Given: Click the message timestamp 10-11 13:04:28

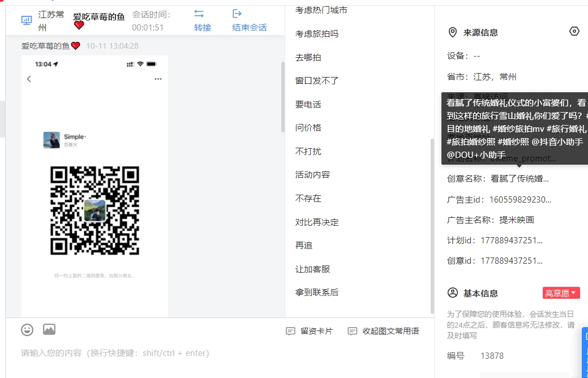Looking at the screenshot, I should click(112, 46).
